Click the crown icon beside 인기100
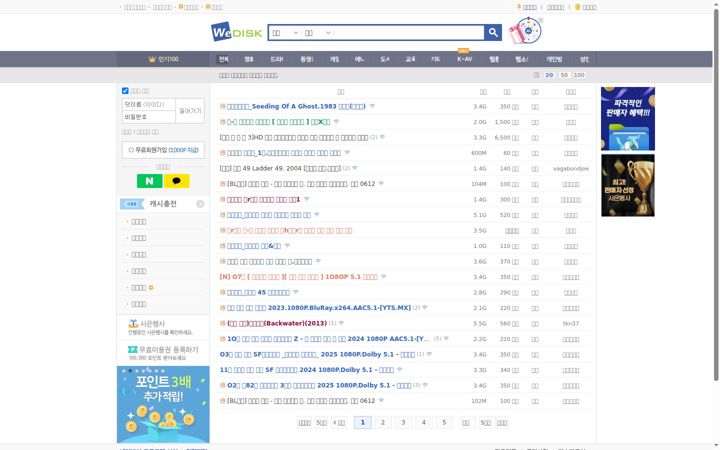Screen dimensions: 720x450 [x=152, y=59]
